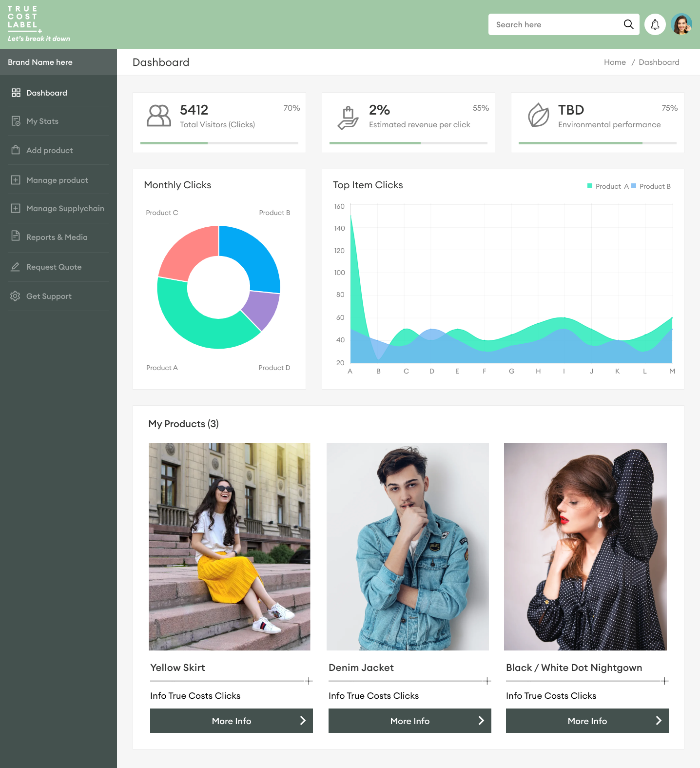Click the 2% revenue value
Viewport: 700px width, 768px height.
tap(379, 110)
